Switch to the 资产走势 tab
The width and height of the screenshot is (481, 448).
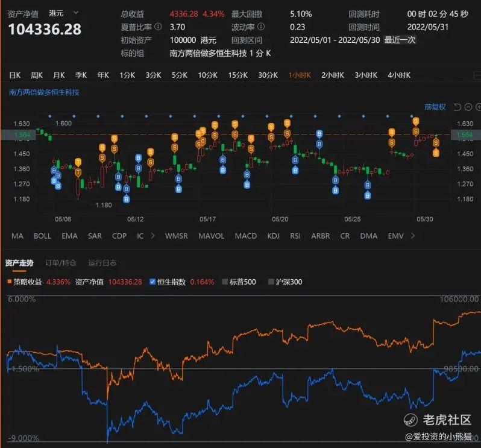19,263
